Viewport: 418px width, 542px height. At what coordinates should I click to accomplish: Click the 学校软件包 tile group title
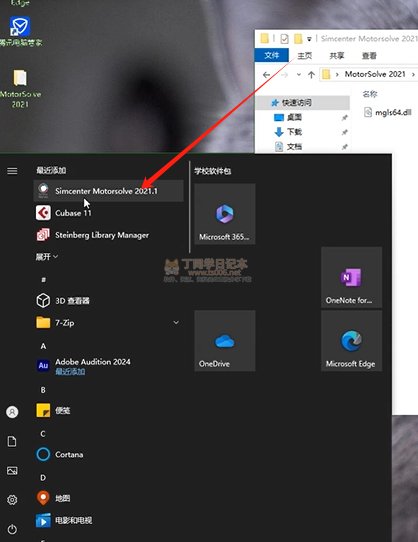pos(212,171)
